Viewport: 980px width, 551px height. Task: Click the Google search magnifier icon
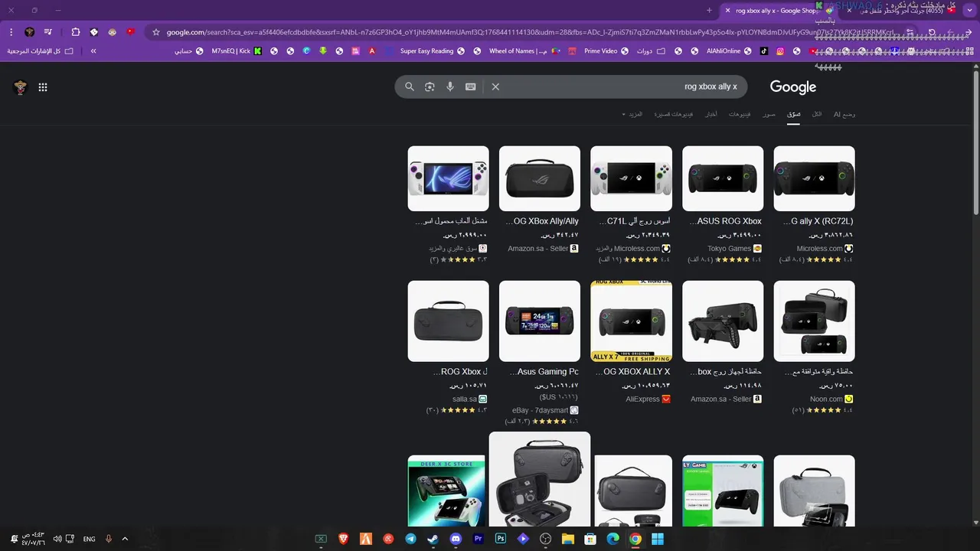click(410, 86)
